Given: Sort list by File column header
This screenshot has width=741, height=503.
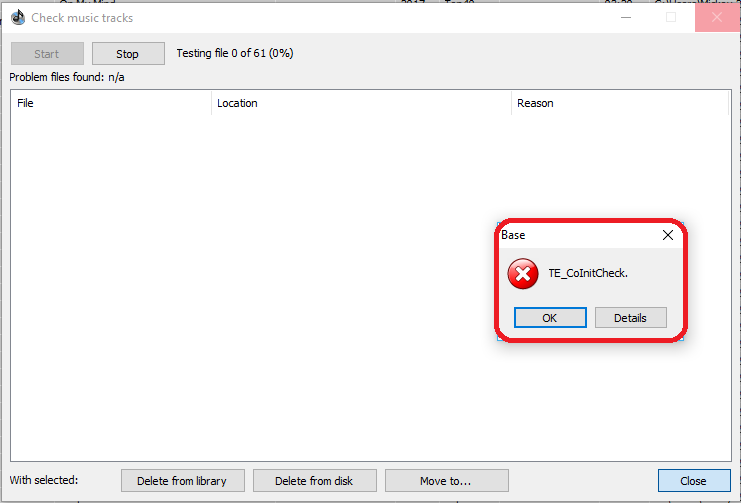Looking at the screenshot, I should 111,103.
